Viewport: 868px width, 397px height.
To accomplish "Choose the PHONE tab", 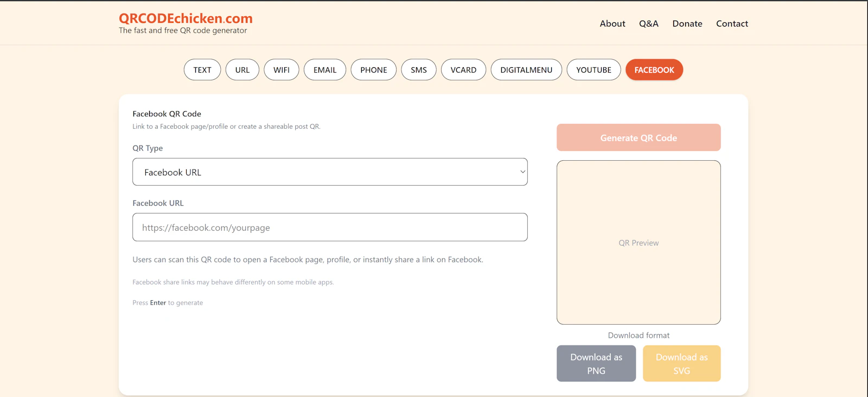I will click(374, 70).
